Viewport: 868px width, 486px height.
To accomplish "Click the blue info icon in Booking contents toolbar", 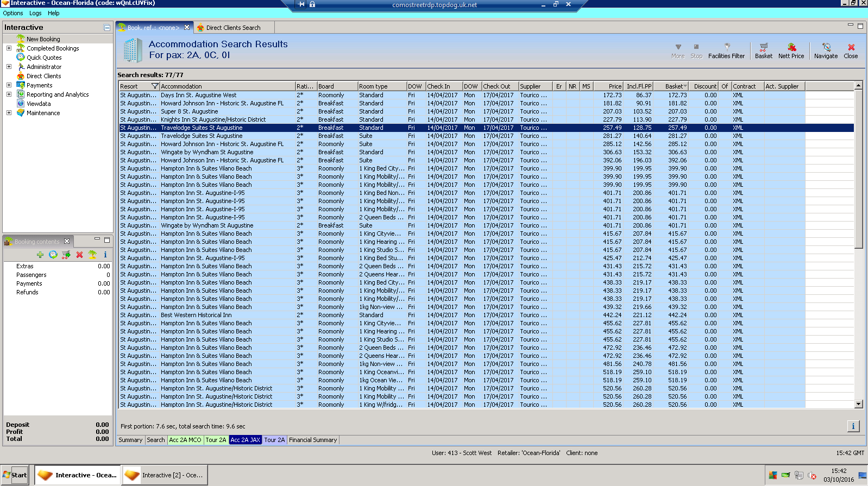I will coord(105,255).
